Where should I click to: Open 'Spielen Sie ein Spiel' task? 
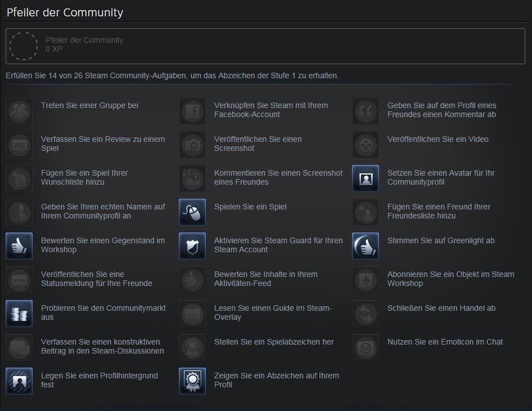pos(250,207)
